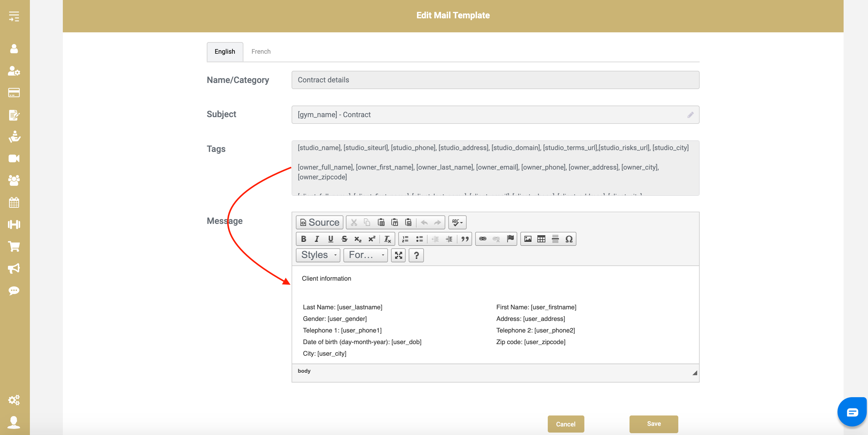Image resolution: width=868 pixels, height=435 pixels.
Task: Toggle underline formatting
Action: pos(331,239)
